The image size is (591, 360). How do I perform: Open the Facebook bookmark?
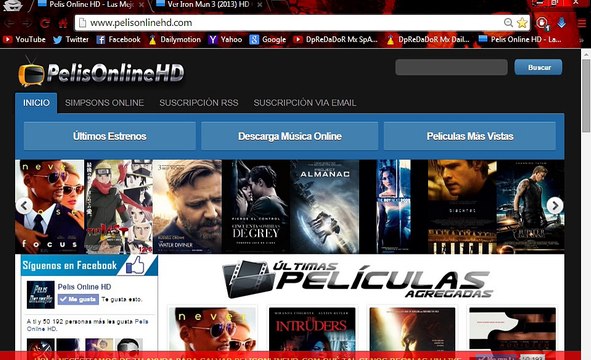[118, 39]
